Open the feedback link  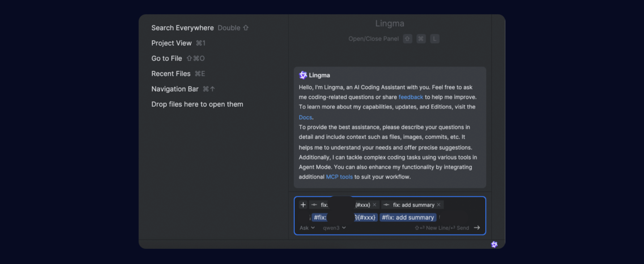point(411,97)
